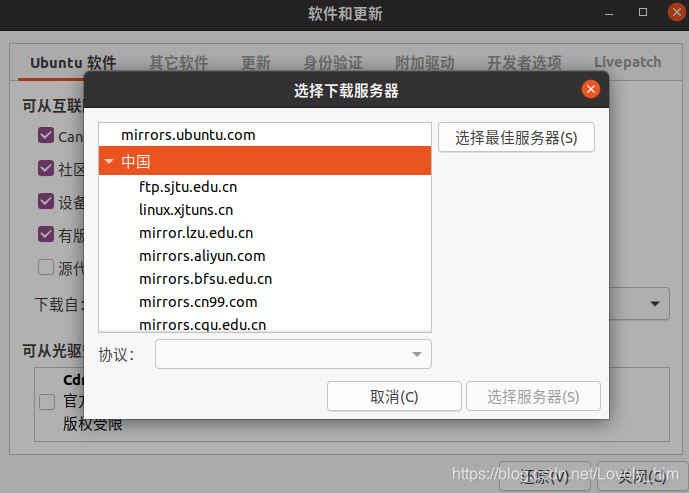Open the 协议 protocol dropdown
This screenshot has width=689, height=493.
tap(293, 354)
